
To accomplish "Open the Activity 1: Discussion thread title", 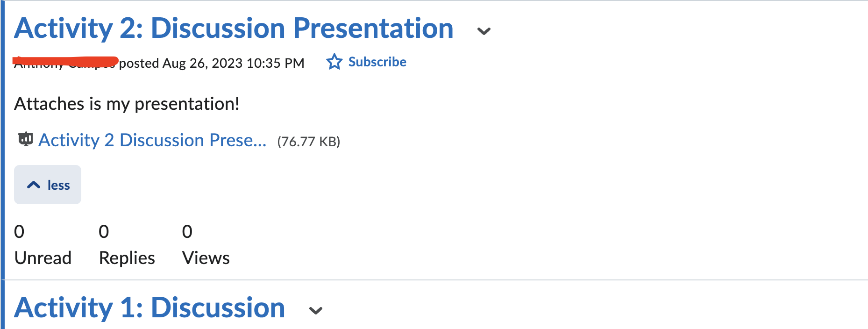I will [x=149, y=308].
